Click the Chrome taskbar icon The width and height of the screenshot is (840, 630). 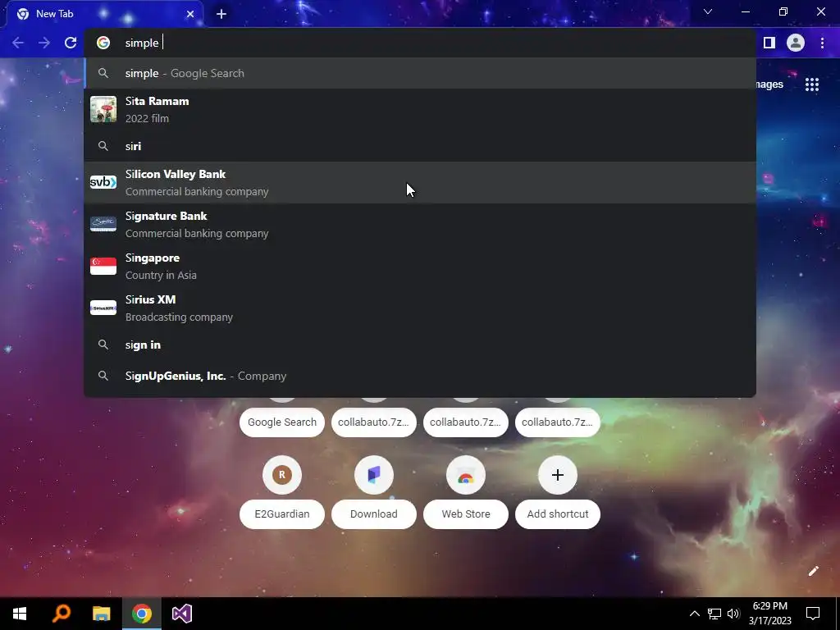pos(141,614)
